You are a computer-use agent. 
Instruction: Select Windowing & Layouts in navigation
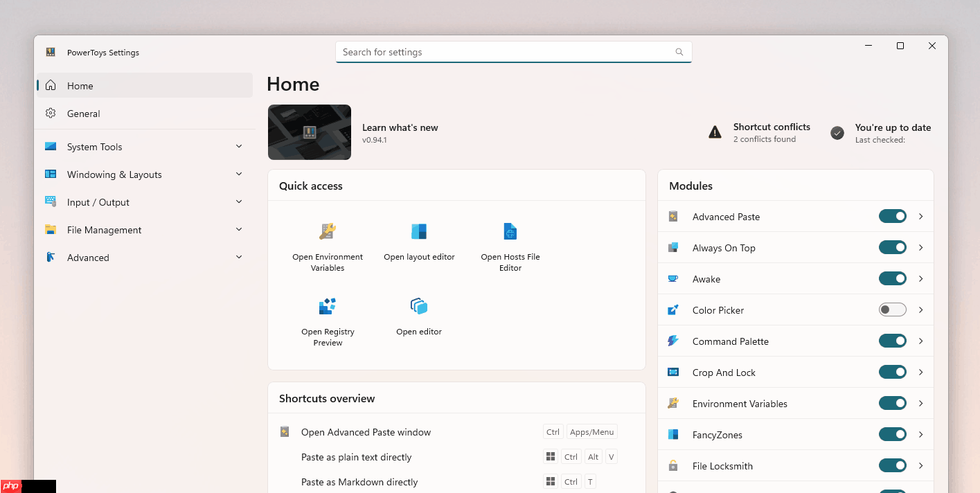pyautogui.click(x=145, y=174)
